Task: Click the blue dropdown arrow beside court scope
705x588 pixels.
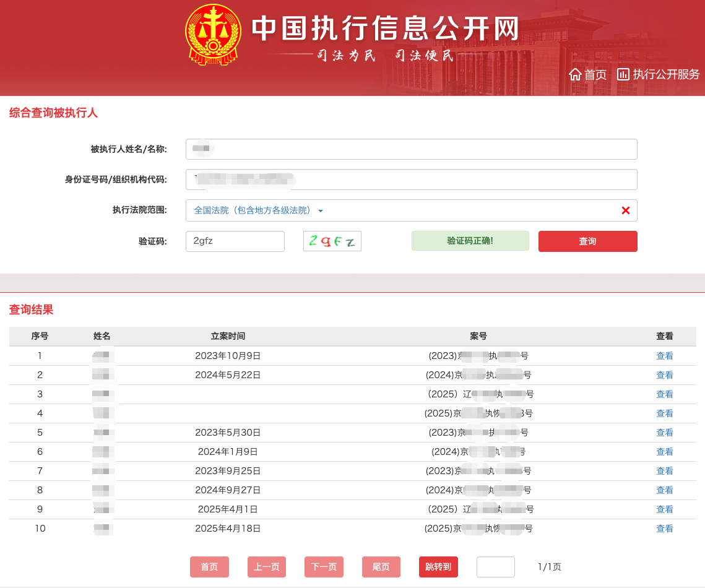Action: [321, 210]
